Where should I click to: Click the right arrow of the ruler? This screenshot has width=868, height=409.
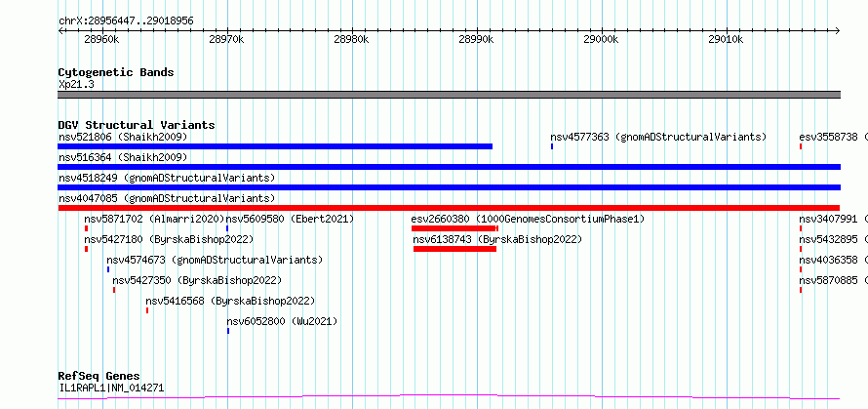tap(838, 31)
